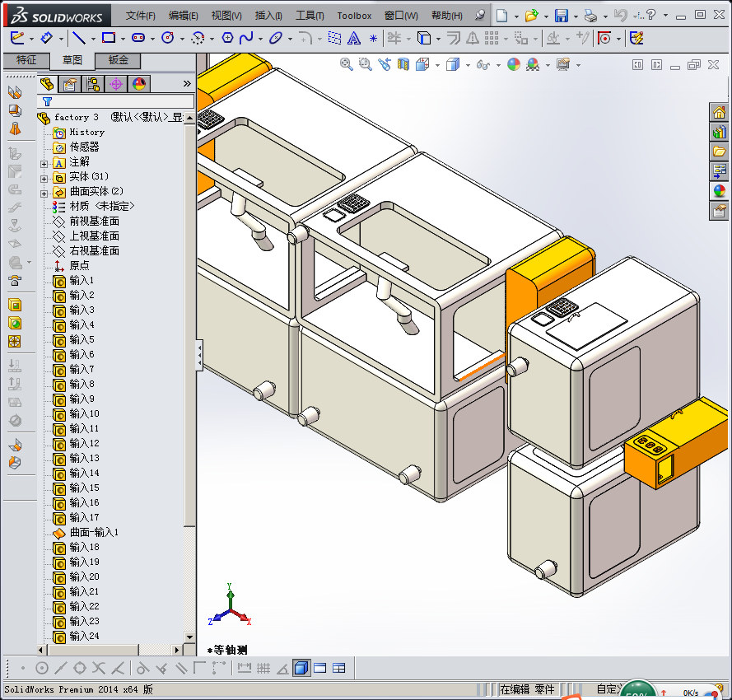Image resolution: width=732 pixels, height=700 pixels.
Task: Switch to the 钣金 CommandManager tab
Action: pyautogui.click(x=117, y=60)
